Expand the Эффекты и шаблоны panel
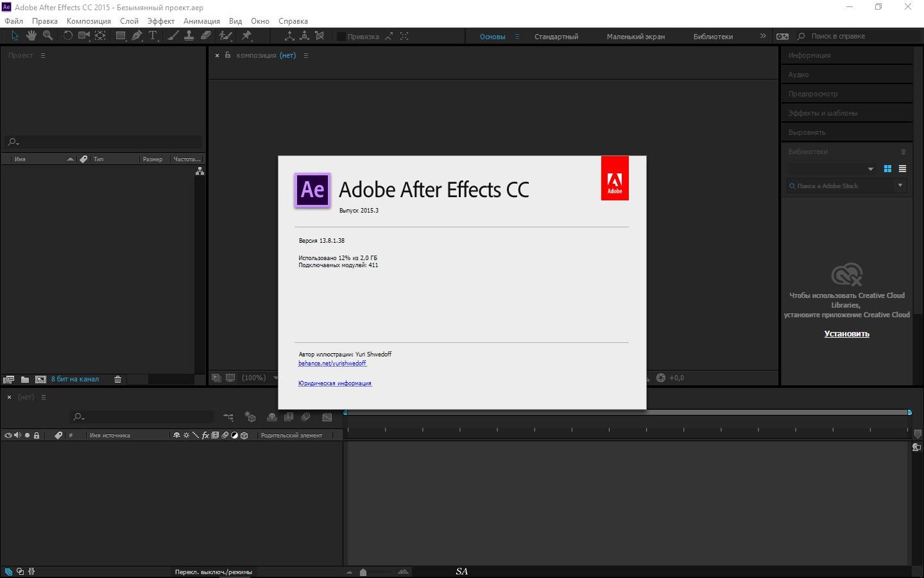Screen dimensions: 924x578 coord(846,113)
